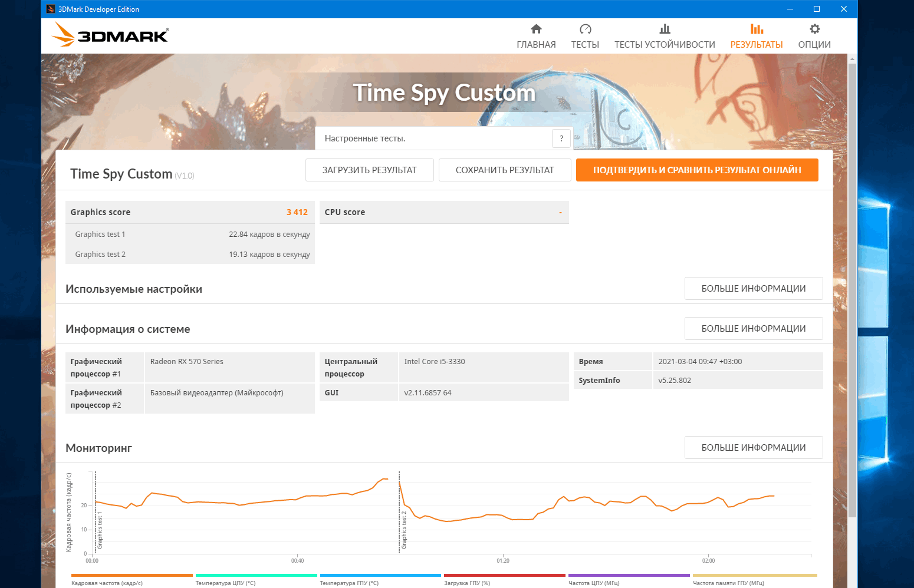Click the SystemInfo version v5.25.802
914x588 pixels.
click(x=675, y=380)
